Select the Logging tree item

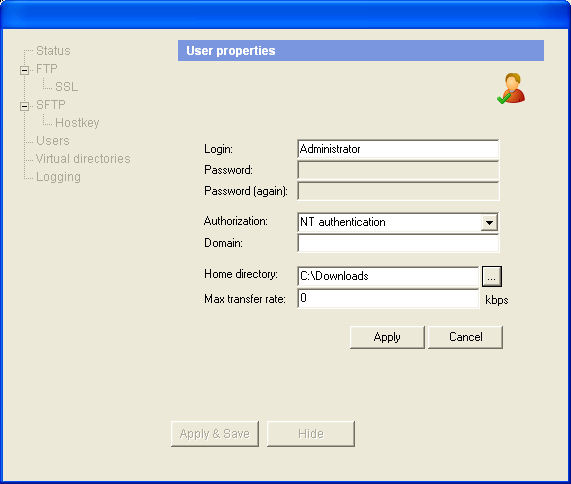58,177
